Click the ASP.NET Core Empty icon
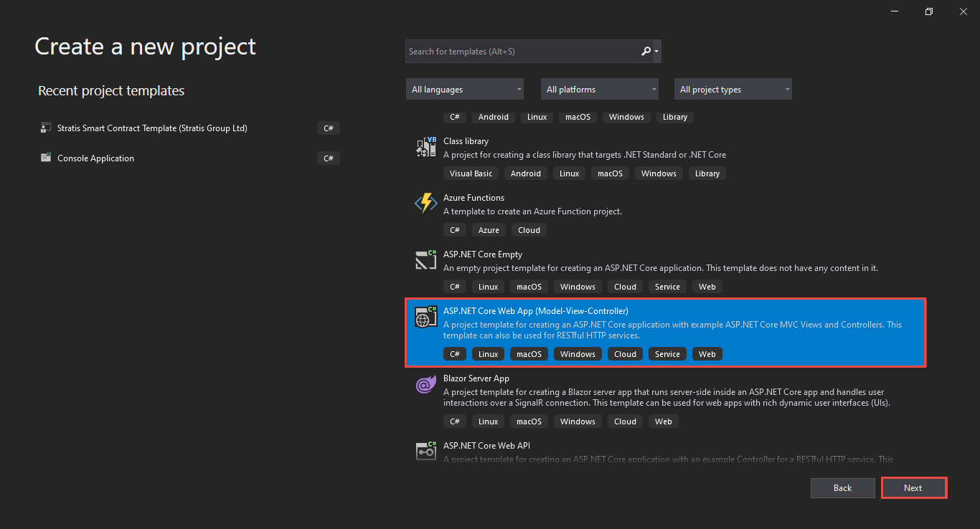980x529 pixels. pyautogui.click(x=426, y=259)
